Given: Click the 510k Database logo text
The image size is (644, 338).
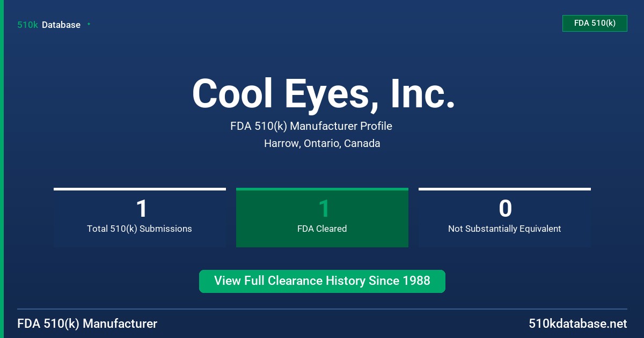Looking at the screenshot, I should (49, 25).
